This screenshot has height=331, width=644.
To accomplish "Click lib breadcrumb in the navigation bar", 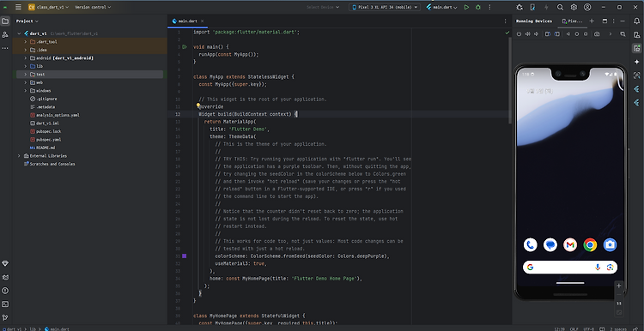I will pyautogui.click(x=33, y=329).
